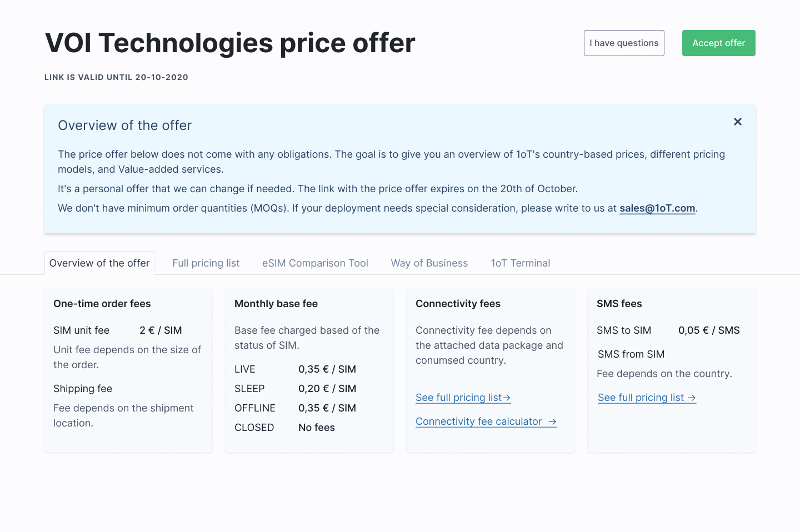Click the Connectivity fees card heading
The width and height of the screenshot is (800, 532).
pos(458,304)
